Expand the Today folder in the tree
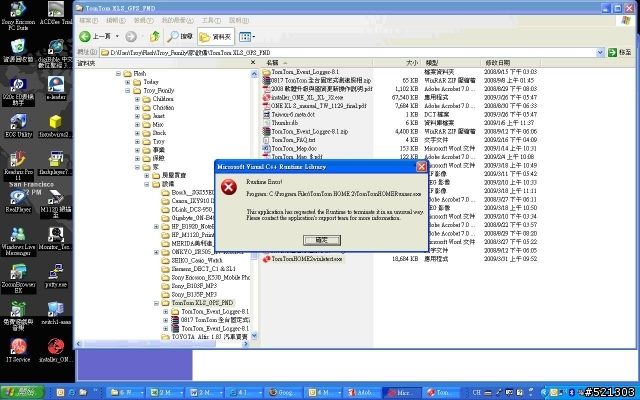Image resolution: width=640 pixels, height=400 pixels. point(128,82)
